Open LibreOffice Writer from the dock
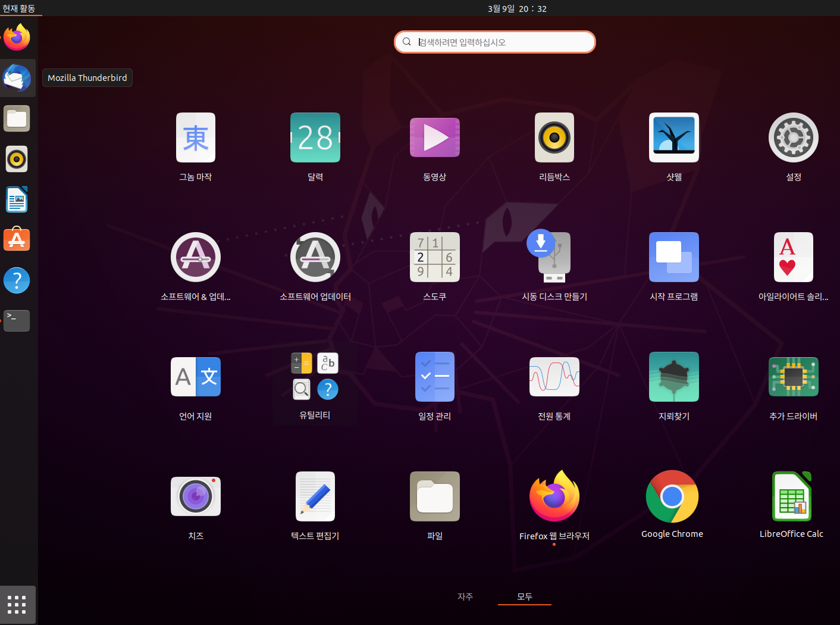Screen dimensions: 840x625 coord(17,199)
